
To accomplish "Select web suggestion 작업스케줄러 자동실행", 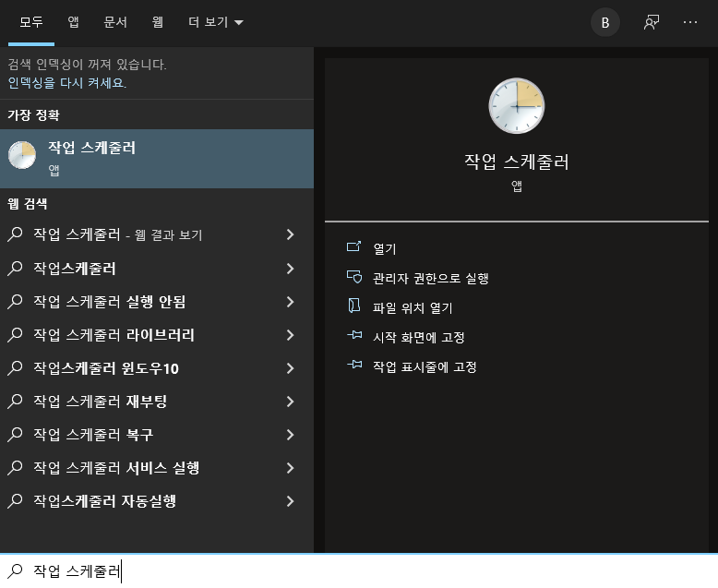I will coord(157,501).
